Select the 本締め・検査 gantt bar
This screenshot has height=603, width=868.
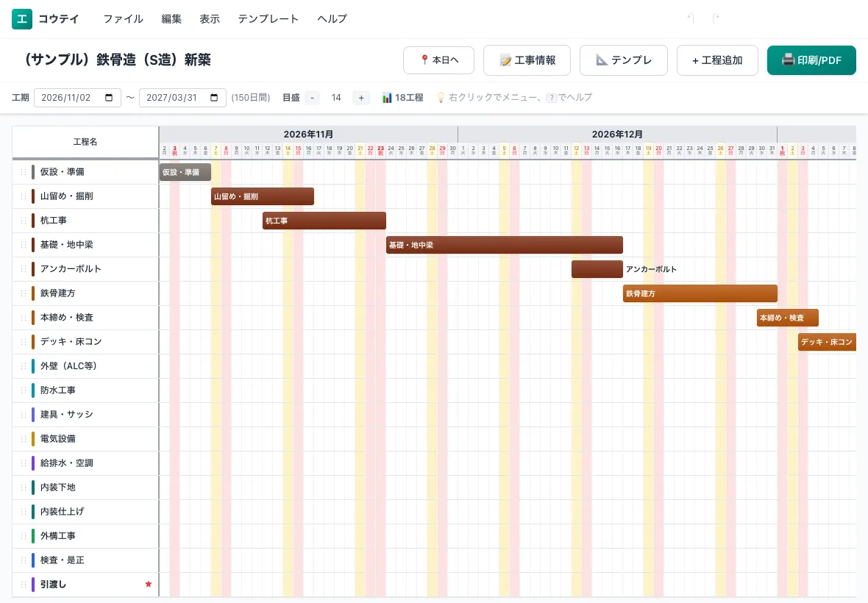pos(788,318)
